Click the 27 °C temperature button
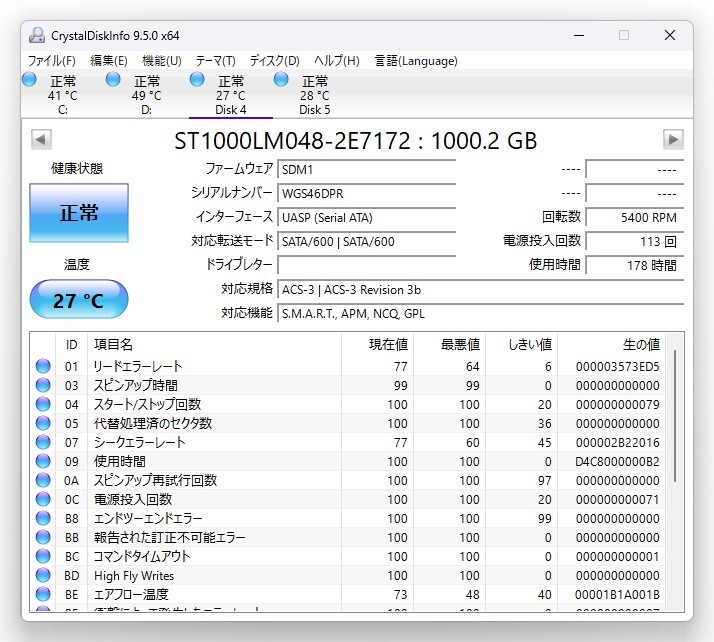The image size is (714, 642). pos(79,300)
